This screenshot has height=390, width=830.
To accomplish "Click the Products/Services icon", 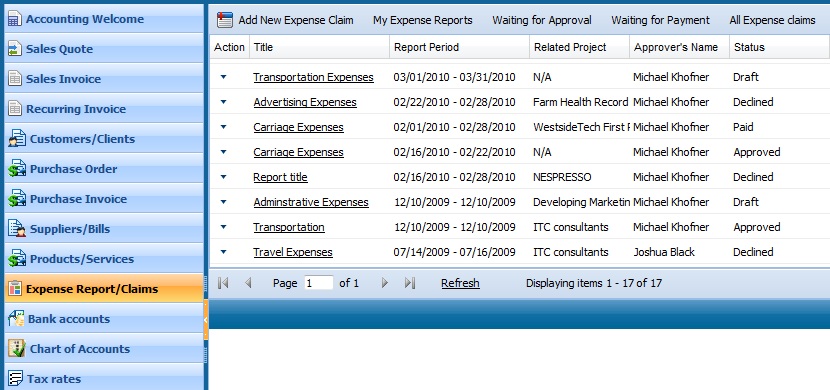I will [16, 259].
